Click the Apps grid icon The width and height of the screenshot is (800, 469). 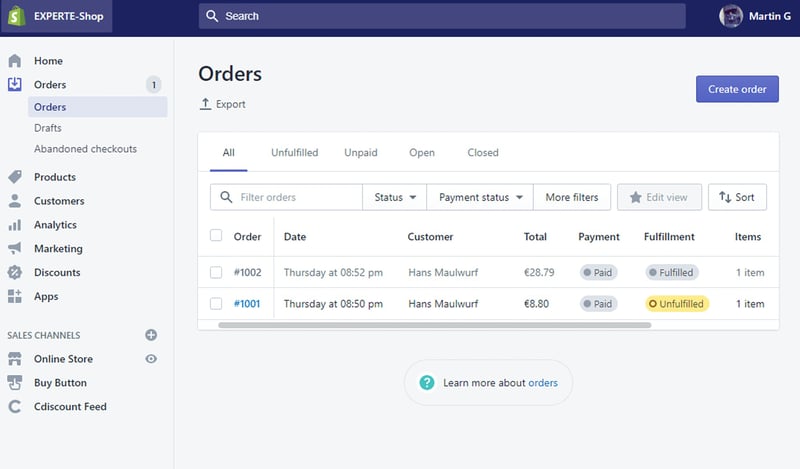click(x=15, y=296)
